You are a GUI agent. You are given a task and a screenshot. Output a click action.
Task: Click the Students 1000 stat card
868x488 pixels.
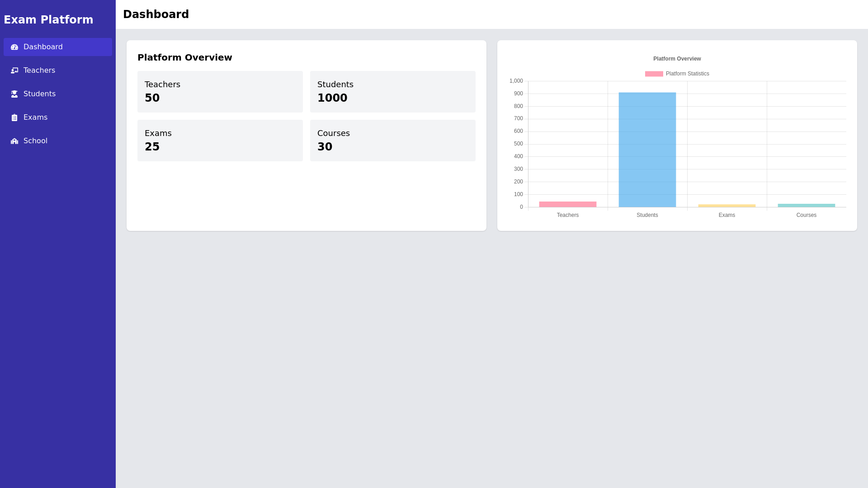tap(392, 91)
